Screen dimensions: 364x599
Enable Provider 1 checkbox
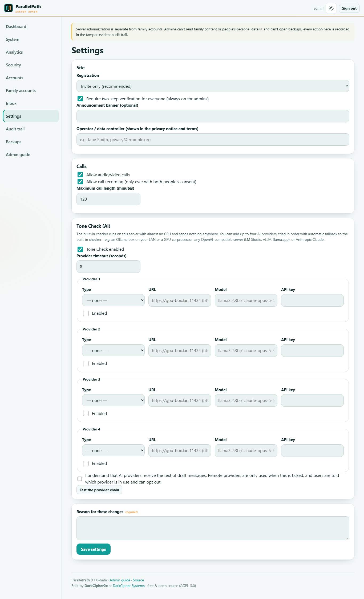[x=86, y=313]
